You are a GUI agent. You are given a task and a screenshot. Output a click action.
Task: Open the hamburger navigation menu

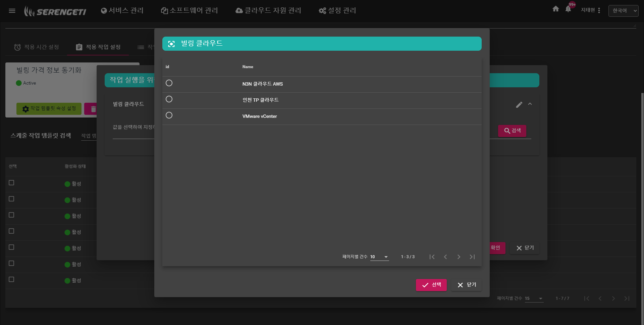tap(12, 11)
